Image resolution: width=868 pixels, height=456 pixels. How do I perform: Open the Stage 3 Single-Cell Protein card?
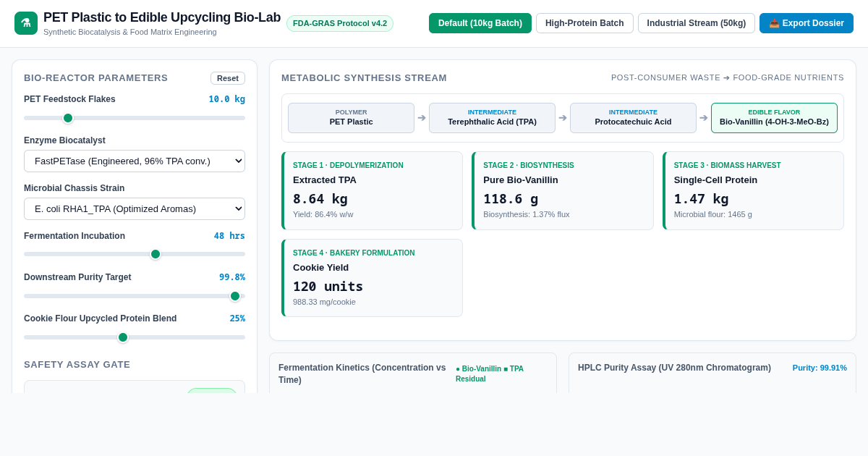tap(753, 190)
